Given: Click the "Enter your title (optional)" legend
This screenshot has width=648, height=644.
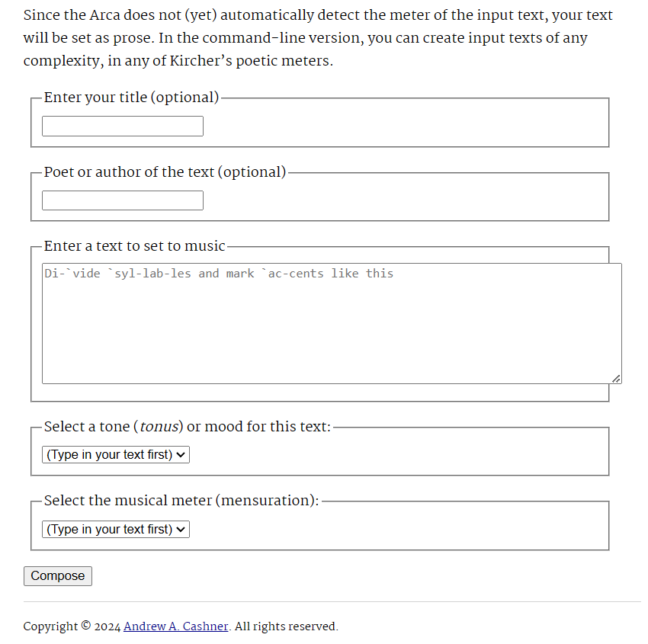Looking at the screenshot, I should (x=131, y=98).
